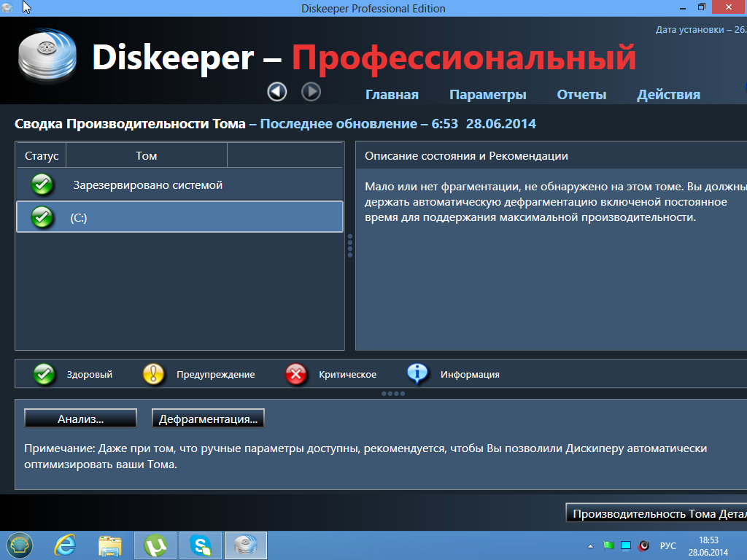Viewport: 747px width, 560px height.
Task: Click the Дата установки text
Action: click(701, 29)
